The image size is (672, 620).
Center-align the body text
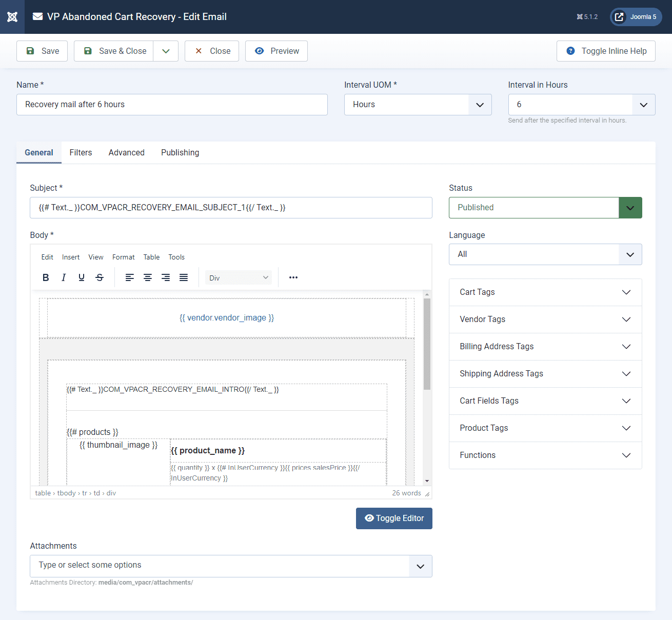pyautogui.click(x=148, y=277)
